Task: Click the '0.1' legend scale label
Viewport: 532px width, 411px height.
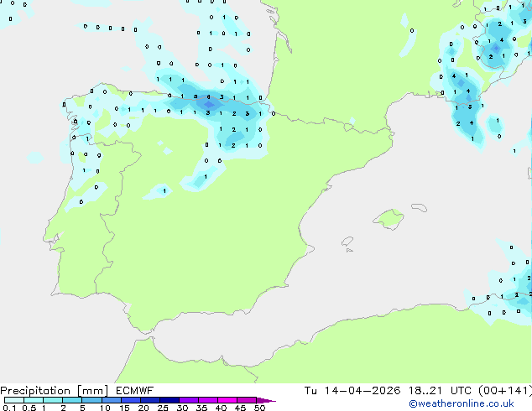Action: [9, 408]
